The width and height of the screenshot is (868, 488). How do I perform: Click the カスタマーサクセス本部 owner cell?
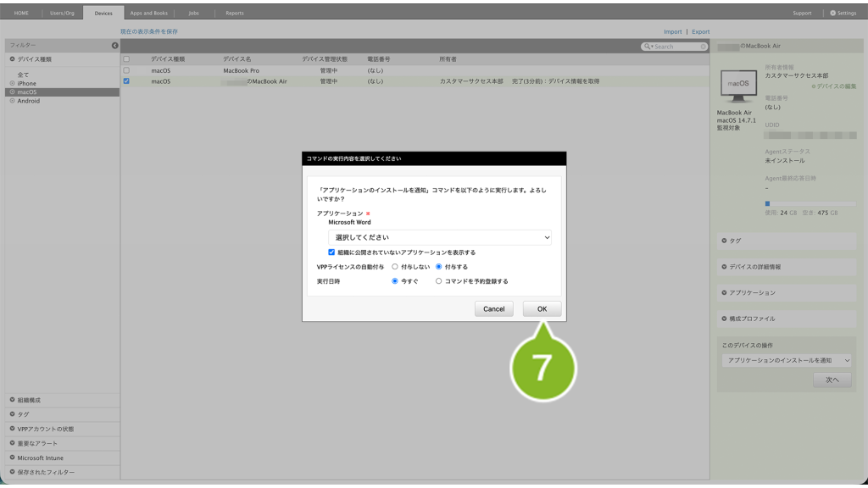pyautogui.click(x=471, y=81)
